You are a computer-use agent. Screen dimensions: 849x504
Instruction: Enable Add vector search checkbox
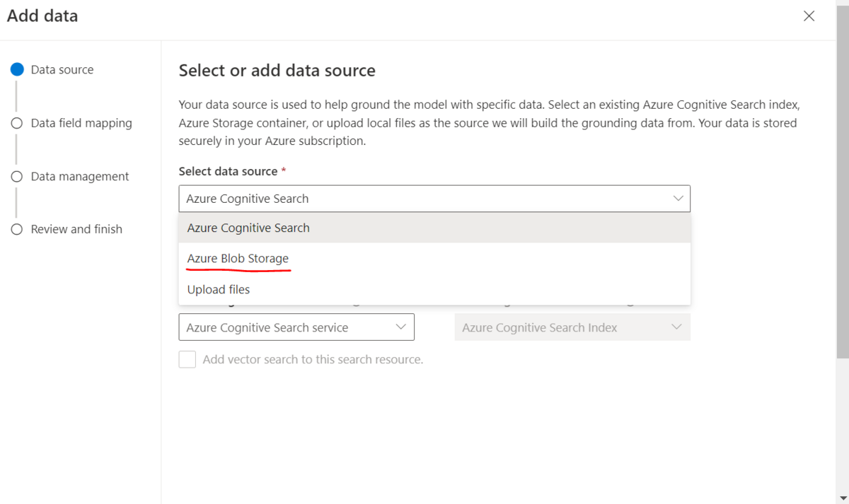(x=187, y=359)
